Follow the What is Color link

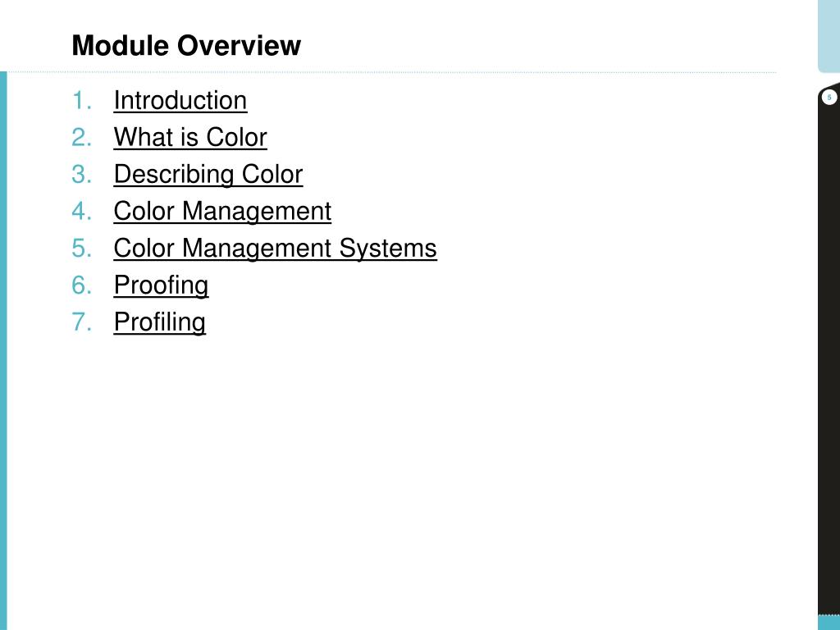(x=190, y=138)
